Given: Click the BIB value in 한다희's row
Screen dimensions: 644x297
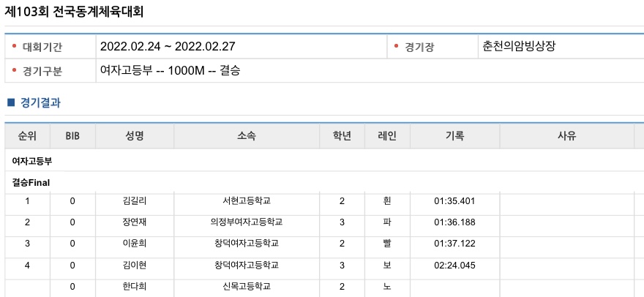Looking at the screenshot, I should point(72,286).
